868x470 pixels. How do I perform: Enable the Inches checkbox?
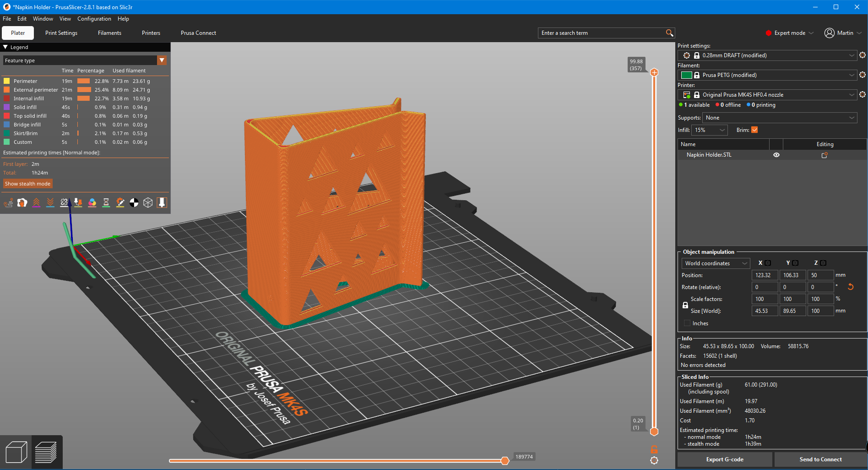687,323
